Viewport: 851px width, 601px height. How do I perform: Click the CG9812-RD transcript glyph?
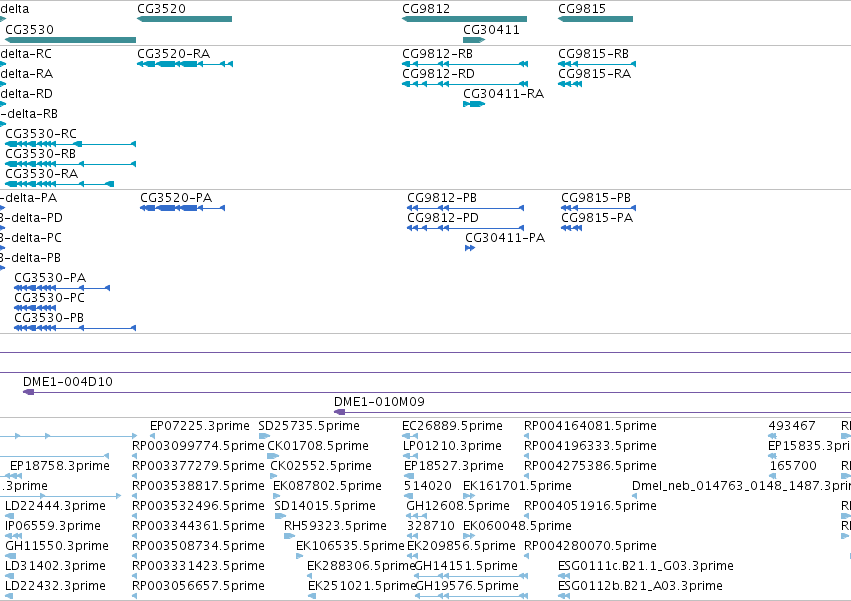(465, 84)
